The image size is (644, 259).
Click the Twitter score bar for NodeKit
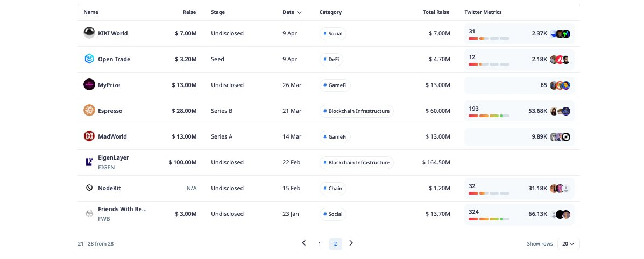(x=489, y=193)
